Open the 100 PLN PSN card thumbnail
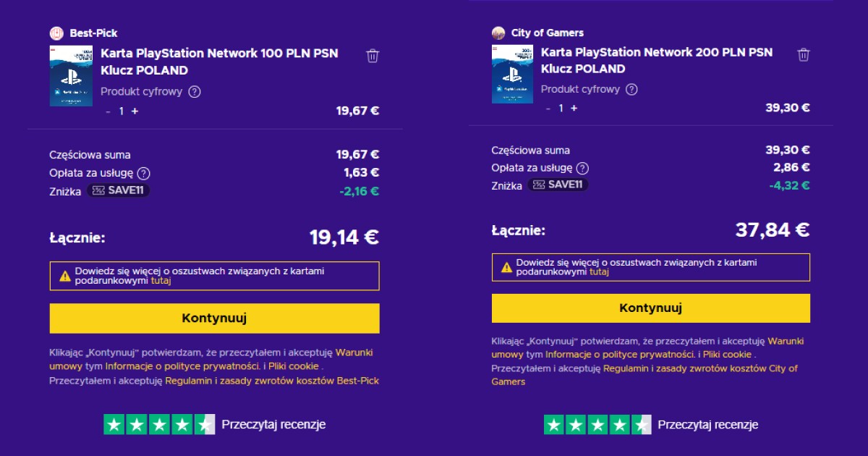 pyautogui.click(x=71, y=76)
